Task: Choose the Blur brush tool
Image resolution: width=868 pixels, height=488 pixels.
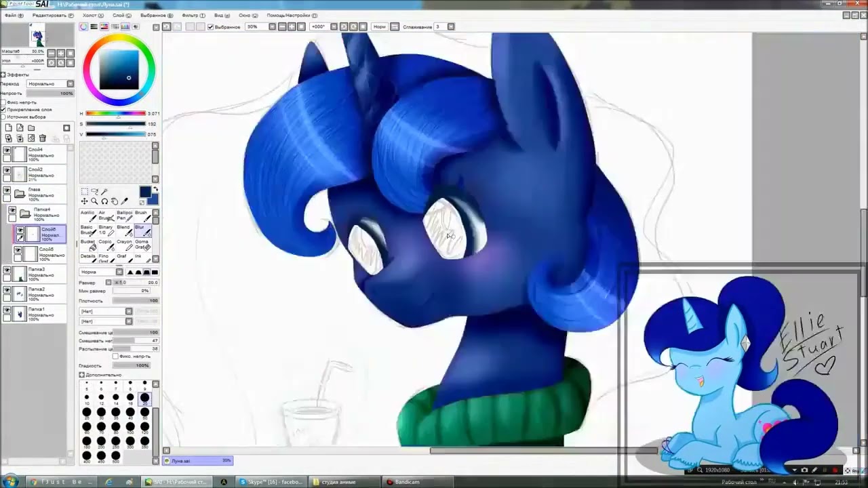Action: 142,230
